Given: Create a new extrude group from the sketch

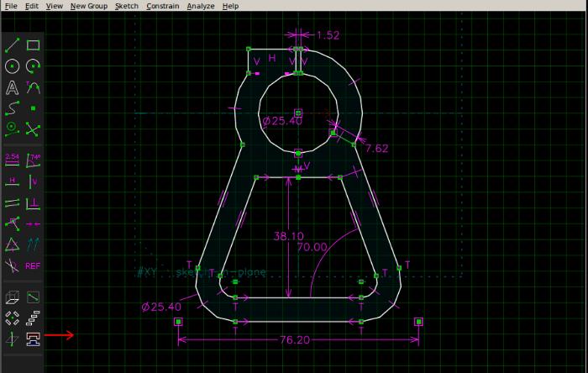Looking at the screenshot, I should 12,297.
